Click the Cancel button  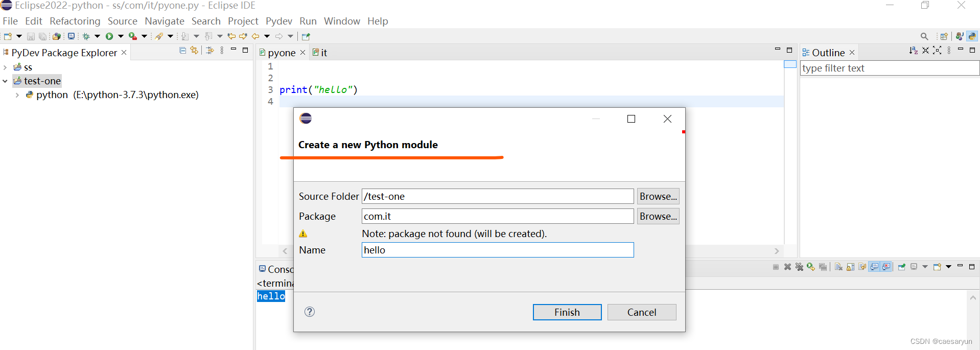[642, 312]
